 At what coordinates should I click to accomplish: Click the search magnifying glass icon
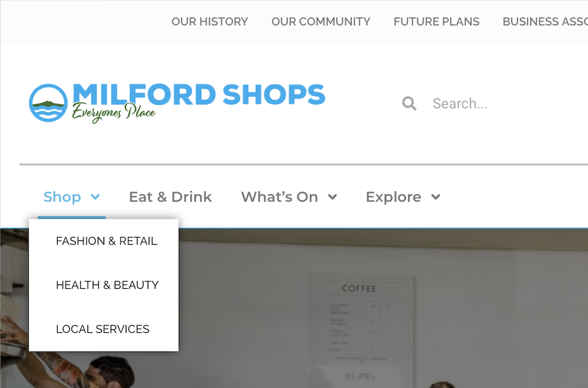pyautogui.click(x=409, y=103)
